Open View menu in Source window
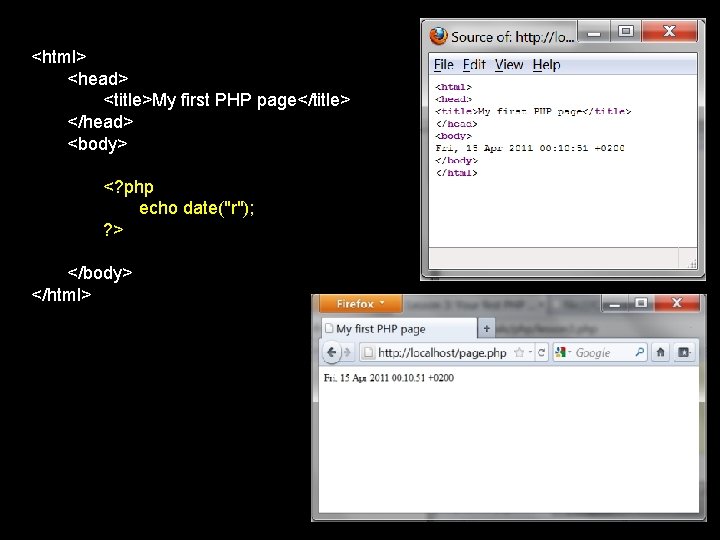 pos(509,65)
